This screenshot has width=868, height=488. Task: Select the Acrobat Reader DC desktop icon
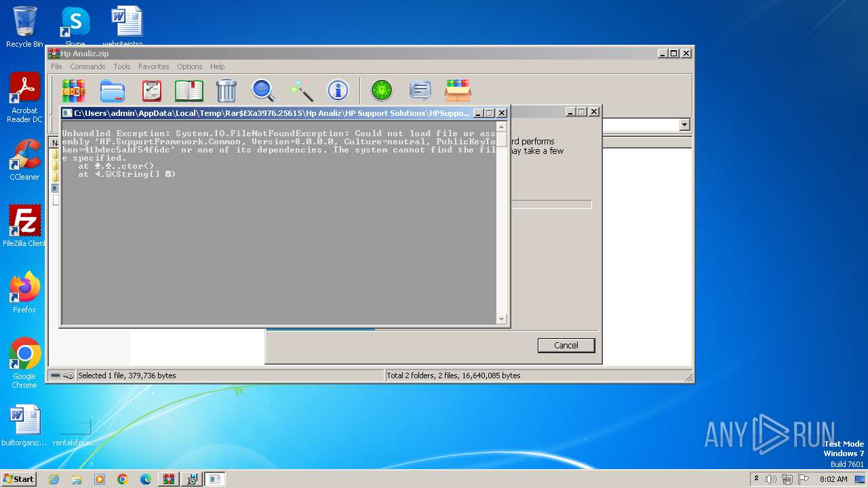point(24,98)
